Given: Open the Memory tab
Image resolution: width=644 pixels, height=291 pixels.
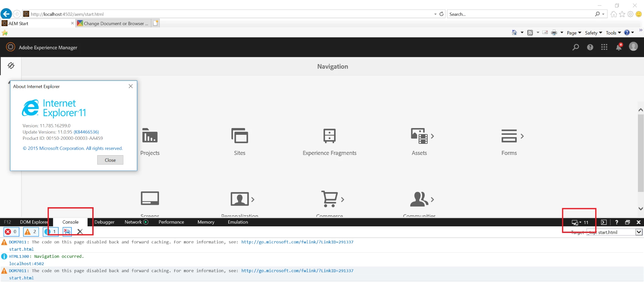Looking at the screenshot, I should pos(206,222).
